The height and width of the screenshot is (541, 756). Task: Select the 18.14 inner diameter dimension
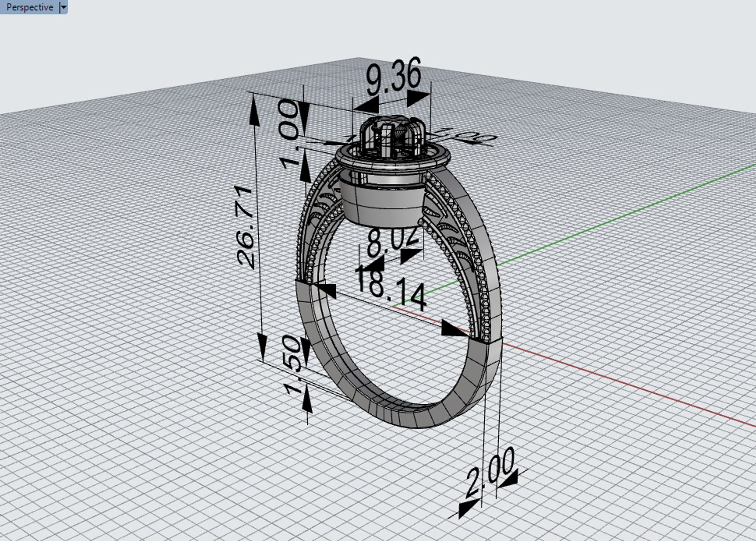(x=391, y=288)
